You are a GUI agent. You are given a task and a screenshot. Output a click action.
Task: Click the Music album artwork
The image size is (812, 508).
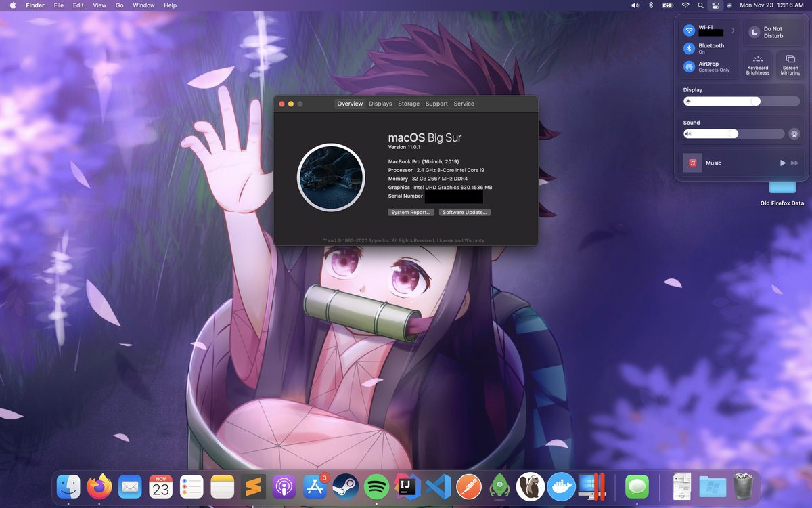[693, 163]
